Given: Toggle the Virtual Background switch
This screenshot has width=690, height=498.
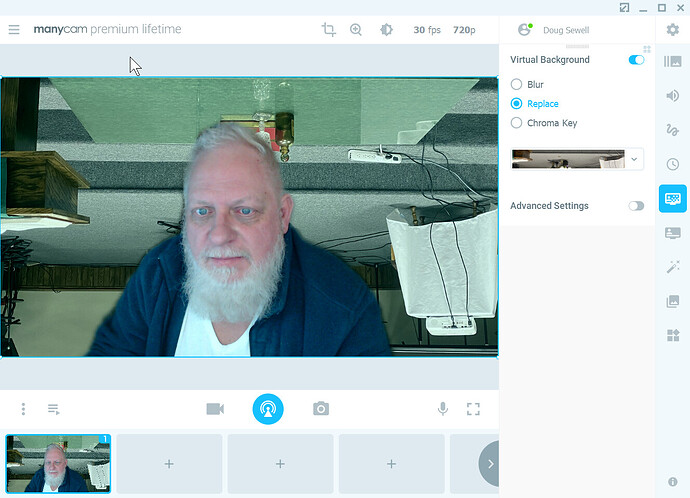Looking at the screenshot, I should point(636,60).
